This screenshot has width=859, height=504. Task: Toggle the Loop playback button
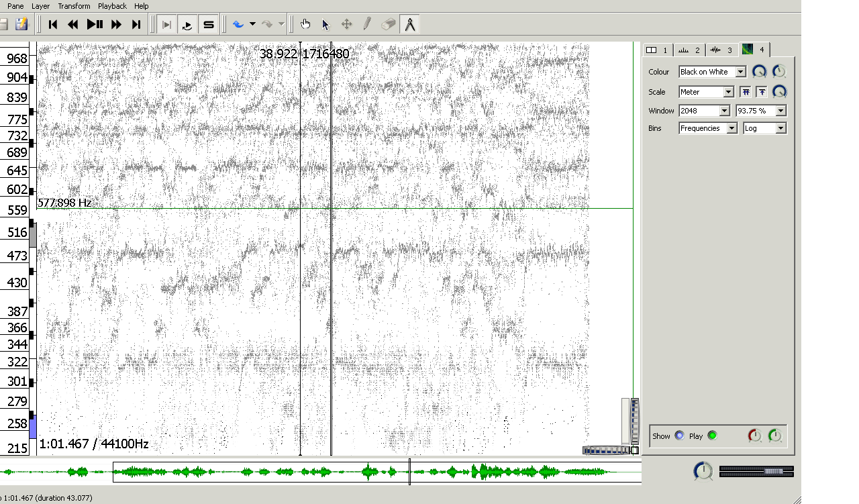[x=188, y=25]
